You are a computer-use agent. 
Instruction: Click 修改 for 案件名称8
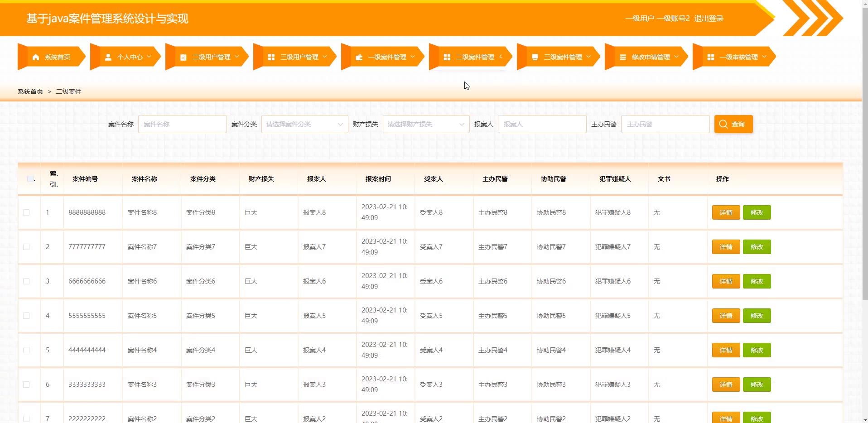[757, 212]
